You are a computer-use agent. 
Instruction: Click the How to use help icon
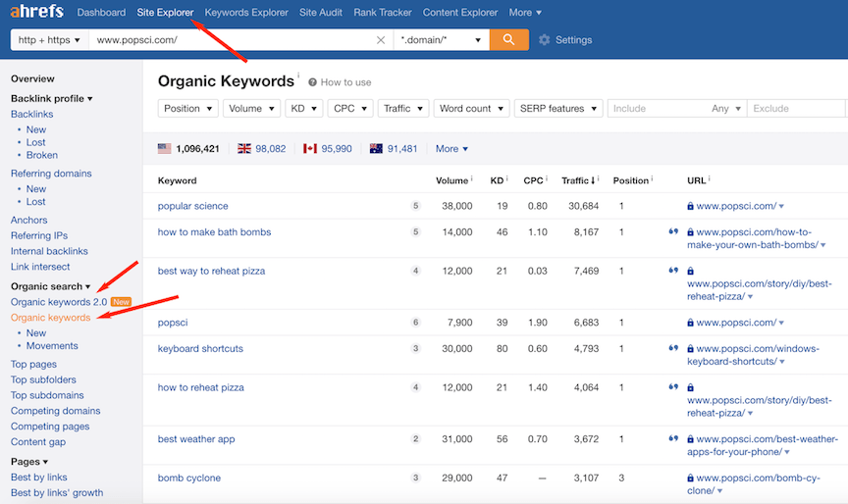tap(313, 82)
